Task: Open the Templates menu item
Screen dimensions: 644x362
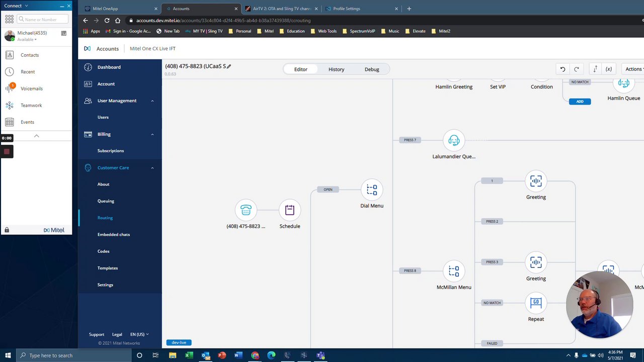Action: pyautogui.click(x=108, y=268)
